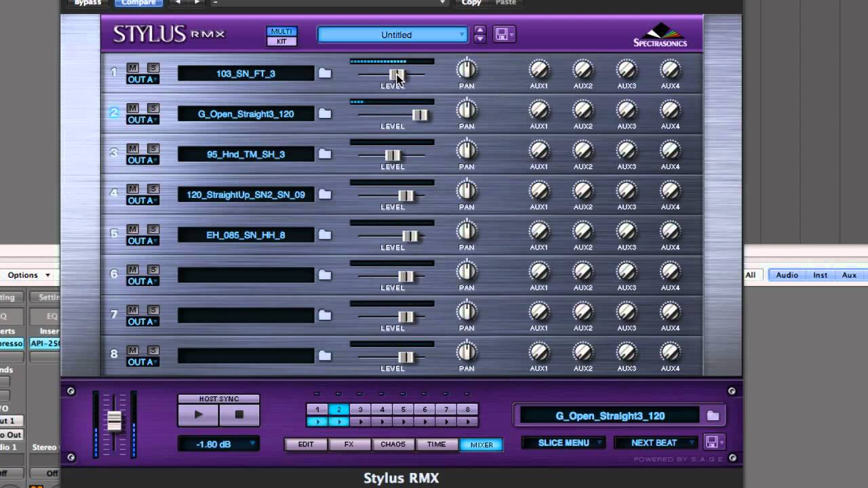Open the OUT A output dropdown for part 8
868x488 pixels.
tap(142, 362)
